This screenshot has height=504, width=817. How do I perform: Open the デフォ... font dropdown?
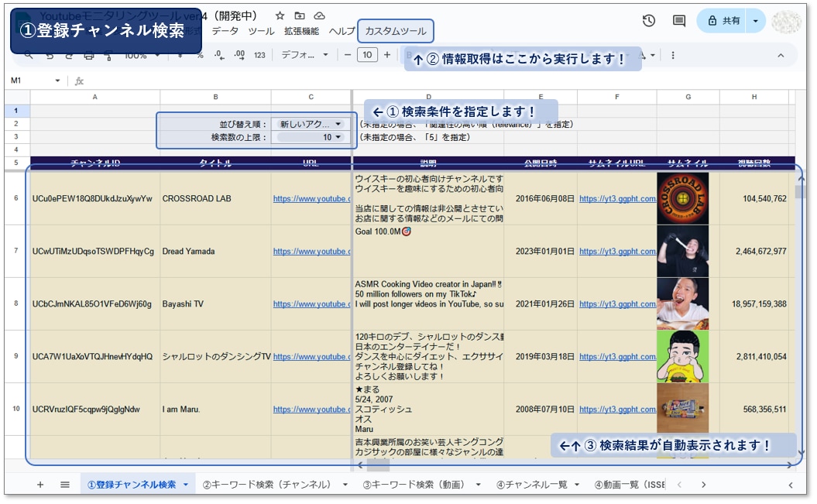click(x=305, y=55)
